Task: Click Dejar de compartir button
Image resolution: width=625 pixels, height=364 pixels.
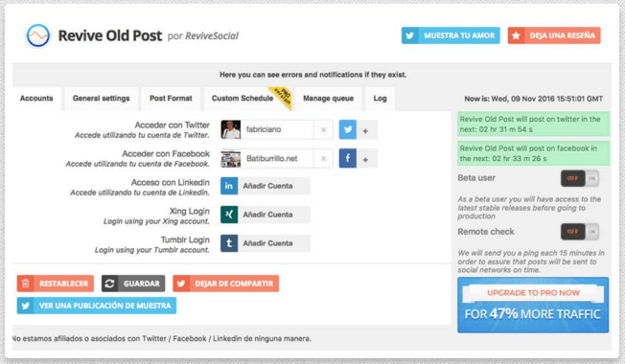Action: (225, 284)
